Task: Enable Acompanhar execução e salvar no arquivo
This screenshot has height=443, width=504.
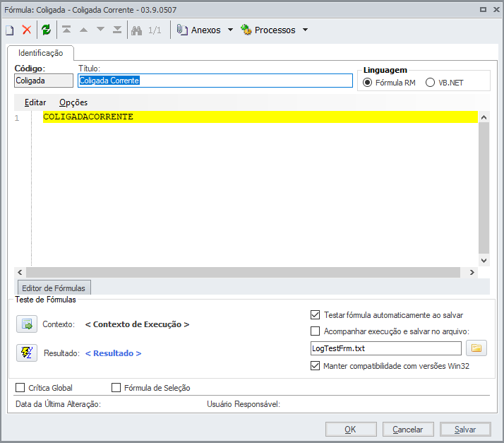Action: tap(316, 331)
